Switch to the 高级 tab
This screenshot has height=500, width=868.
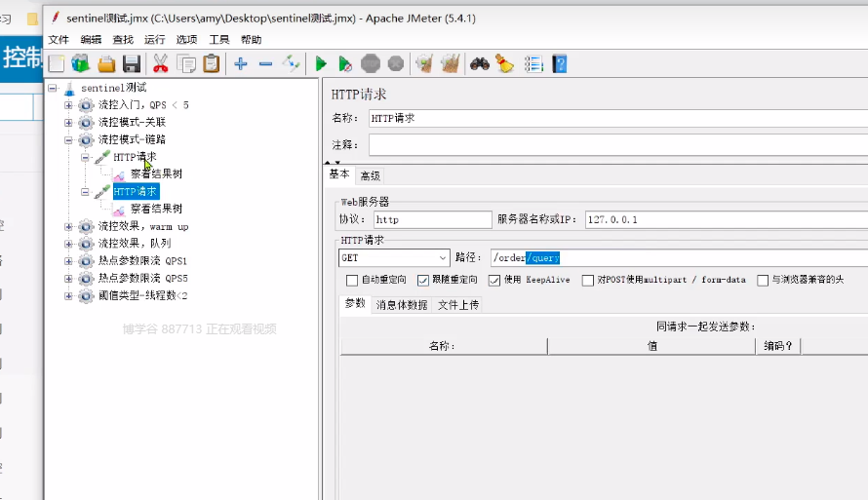click(371, 175)
